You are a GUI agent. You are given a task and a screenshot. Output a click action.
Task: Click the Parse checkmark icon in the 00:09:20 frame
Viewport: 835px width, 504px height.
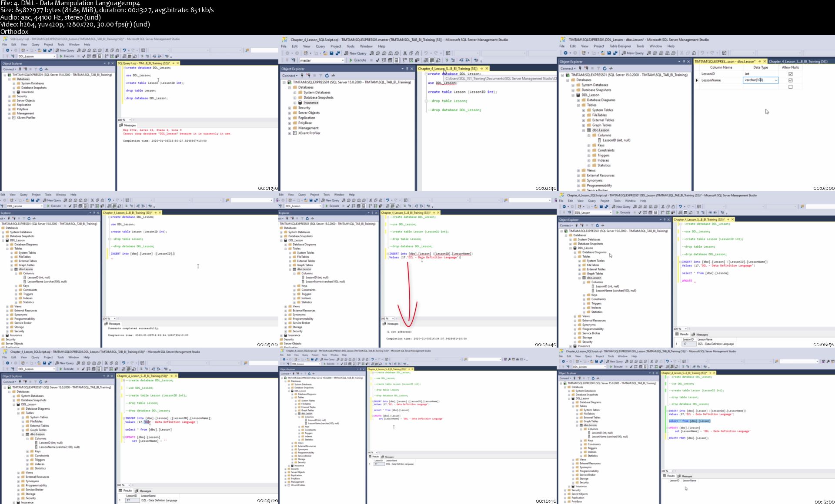pyautogui.click(x=83, y=369)
